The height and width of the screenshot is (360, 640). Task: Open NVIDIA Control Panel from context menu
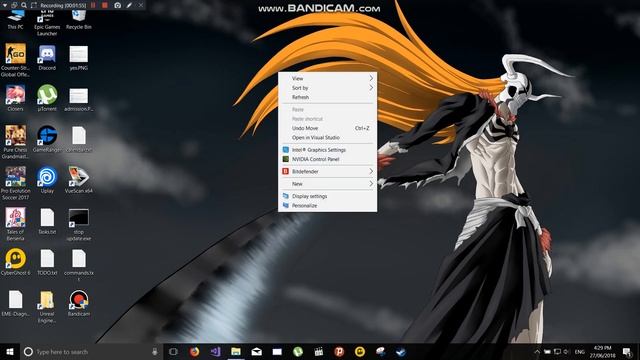[327, 159]
